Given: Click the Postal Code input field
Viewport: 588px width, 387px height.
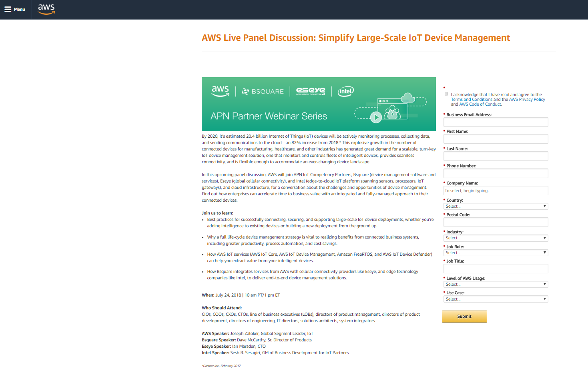Looking at the screenshot, I should (496, 222).
